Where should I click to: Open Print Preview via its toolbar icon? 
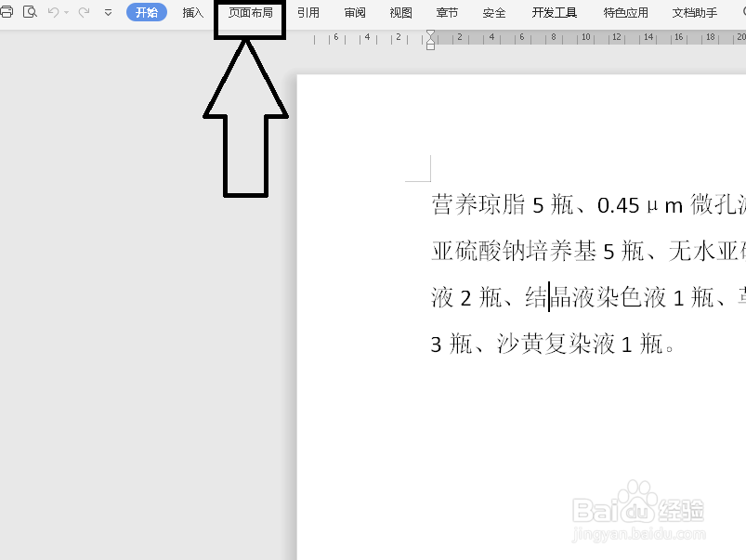click(x=29, y=12)
